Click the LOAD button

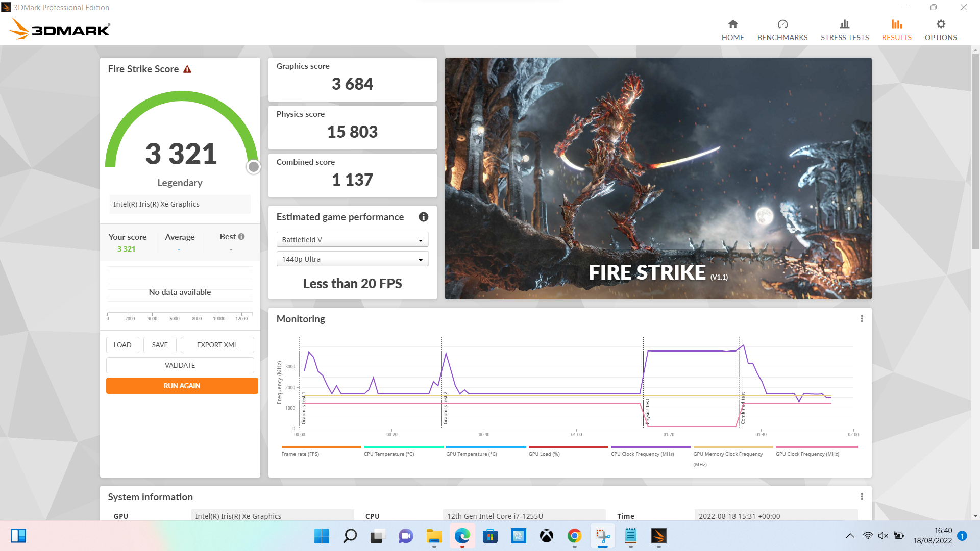(122, 344)
